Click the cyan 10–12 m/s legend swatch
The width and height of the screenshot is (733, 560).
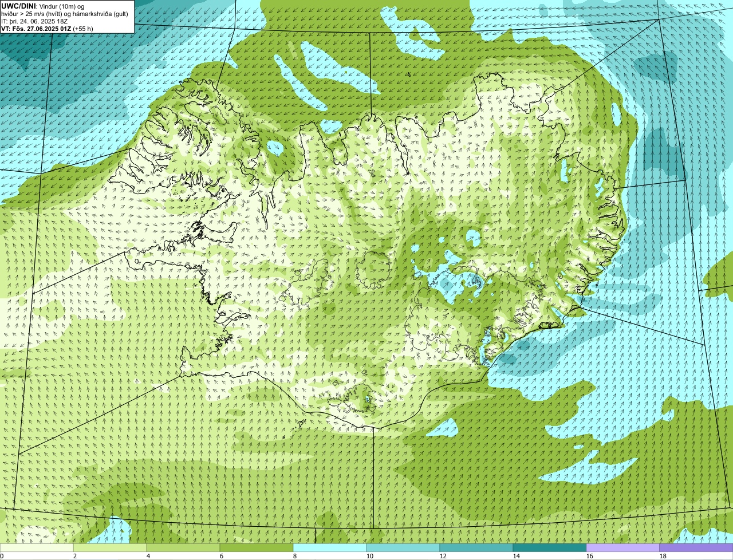[403, 548]
